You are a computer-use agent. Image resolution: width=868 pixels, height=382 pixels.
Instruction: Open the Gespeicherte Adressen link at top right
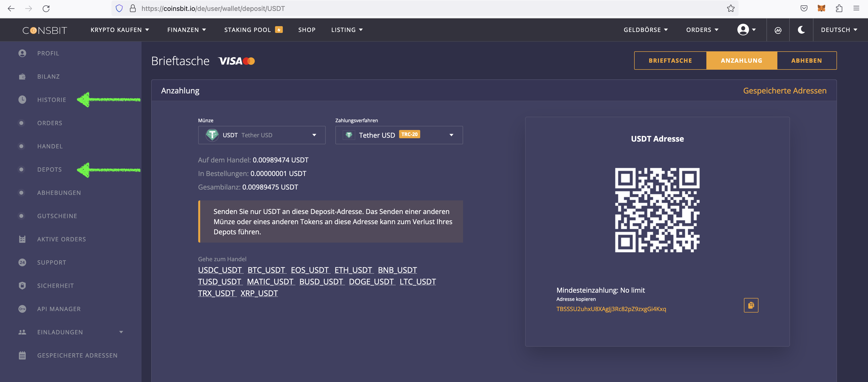point(785,91)
